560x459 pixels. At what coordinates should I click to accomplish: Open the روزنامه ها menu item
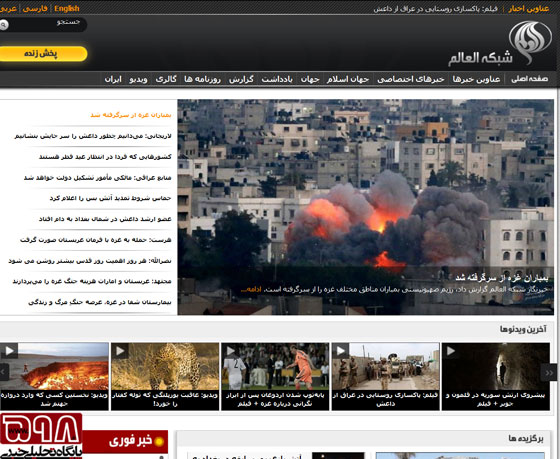point(202,79)
